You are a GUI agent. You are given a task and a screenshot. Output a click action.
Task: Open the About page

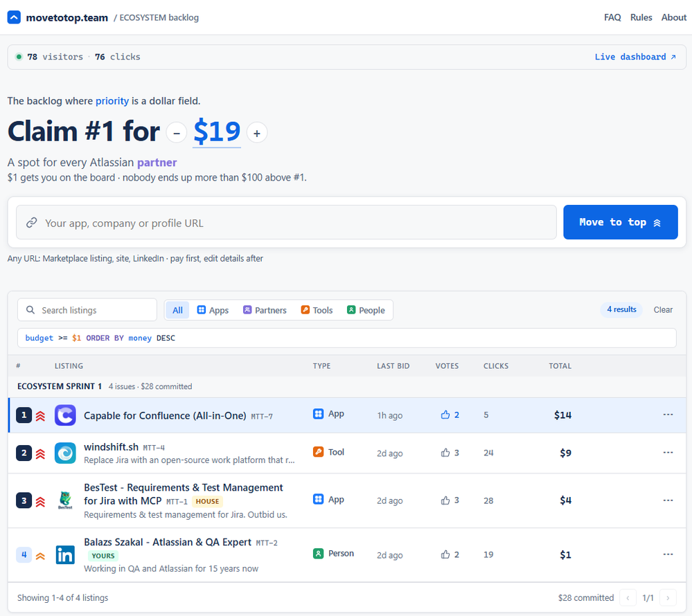(x=673, y=17)
